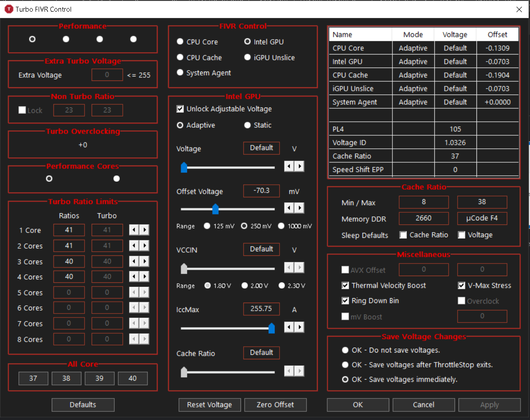Set All Core ratio to 37

pos(33,379)
